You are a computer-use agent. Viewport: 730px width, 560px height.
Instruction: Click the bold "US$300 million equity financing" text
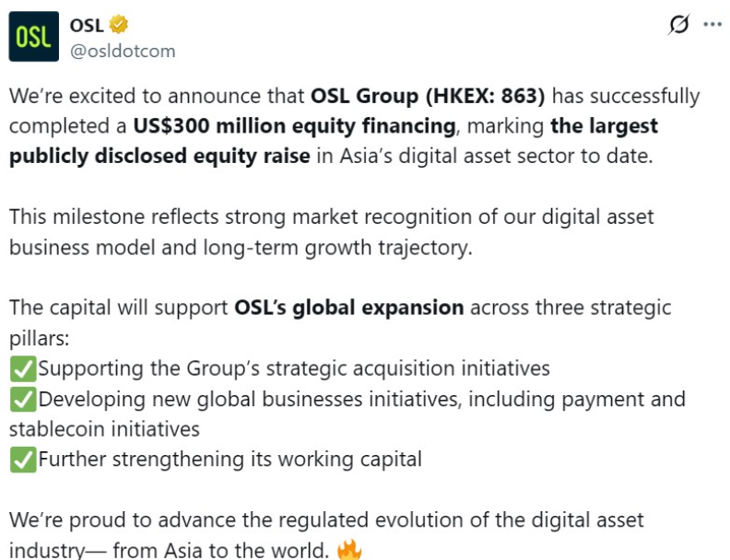tap(294, 125)
